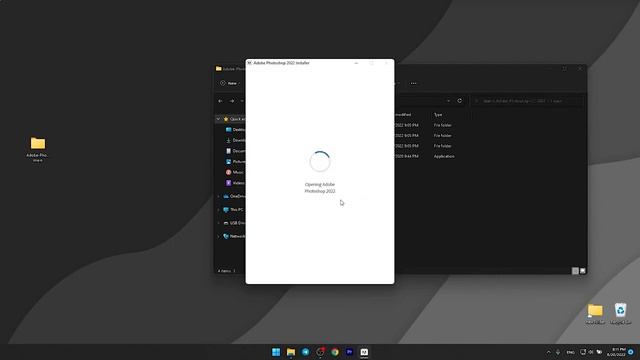Open Videos in Quick access list
640x360 pixels.
[x=235, y=183]
